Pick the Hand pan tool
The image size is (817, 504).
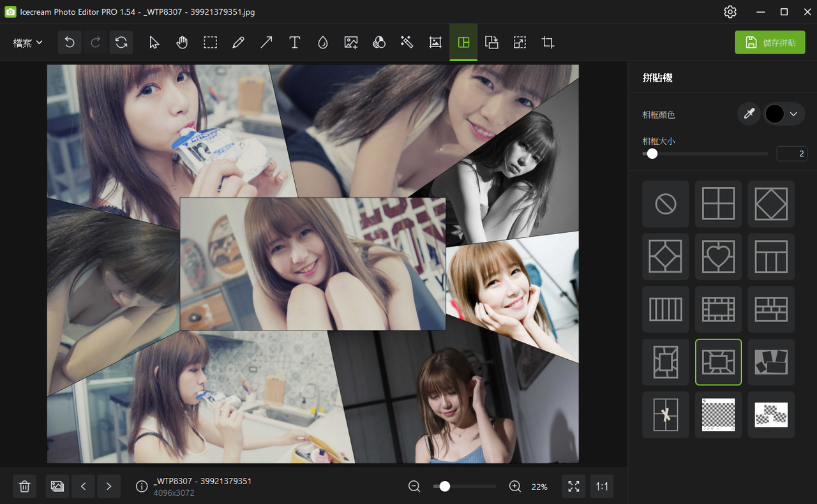tap(183, 43)
